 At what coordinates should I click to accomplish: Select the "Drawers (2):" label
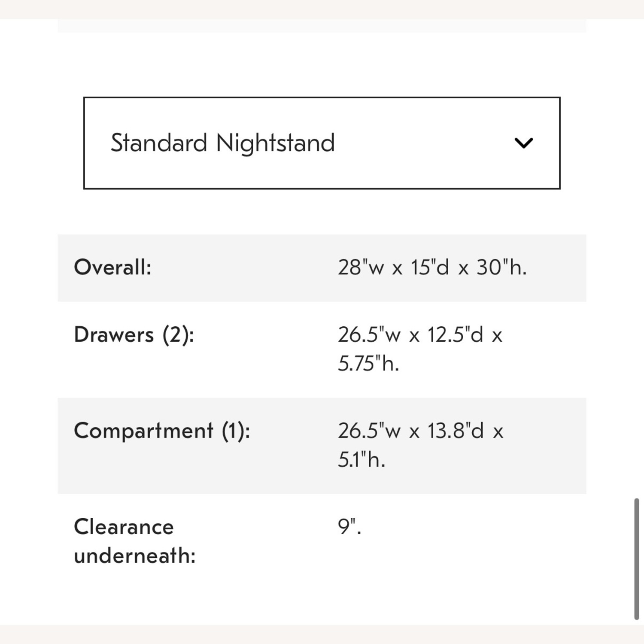tap(134, 335)
